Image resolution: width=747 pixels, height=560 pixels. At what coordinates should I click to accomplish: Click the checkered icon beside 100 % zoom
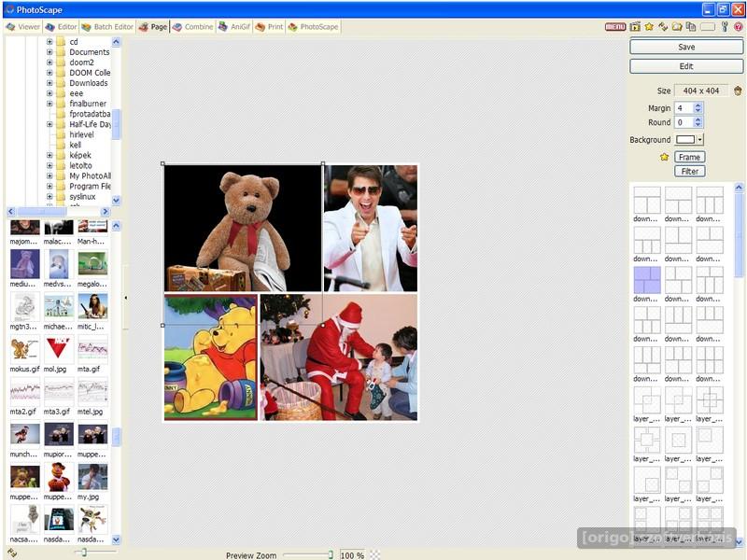(375, 554)
